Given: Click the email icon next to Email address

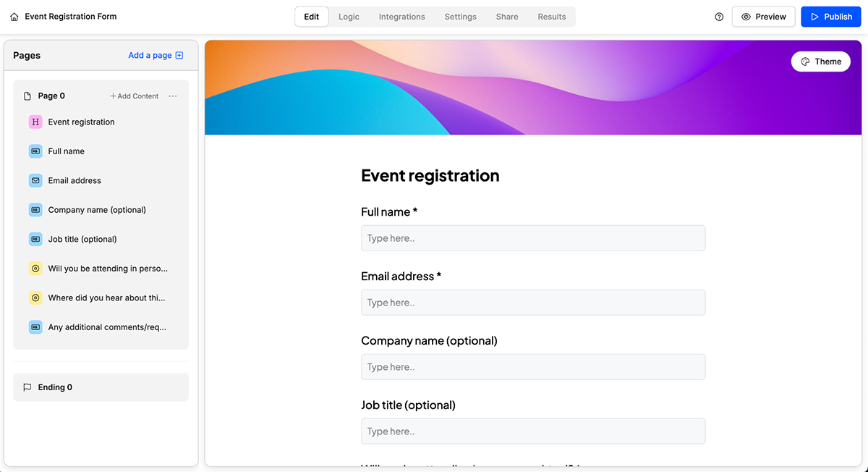Looking at the screenshot, I should 35,180.
